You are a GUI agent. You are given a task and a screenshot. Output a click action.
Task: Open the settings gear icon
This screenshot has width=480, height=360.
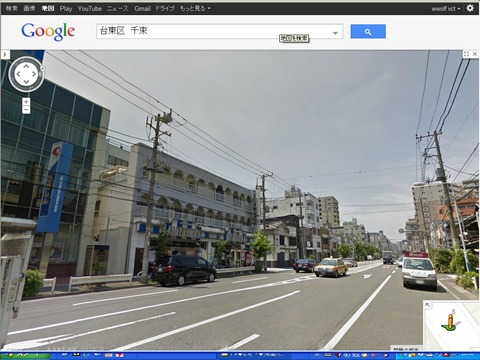pyautogui.click(x=470, y=8)
